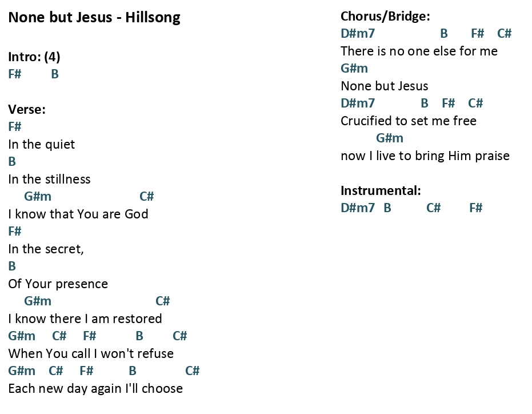
Task: Click the lyric None but Jesus in chorus
Action: coord(385,86)
